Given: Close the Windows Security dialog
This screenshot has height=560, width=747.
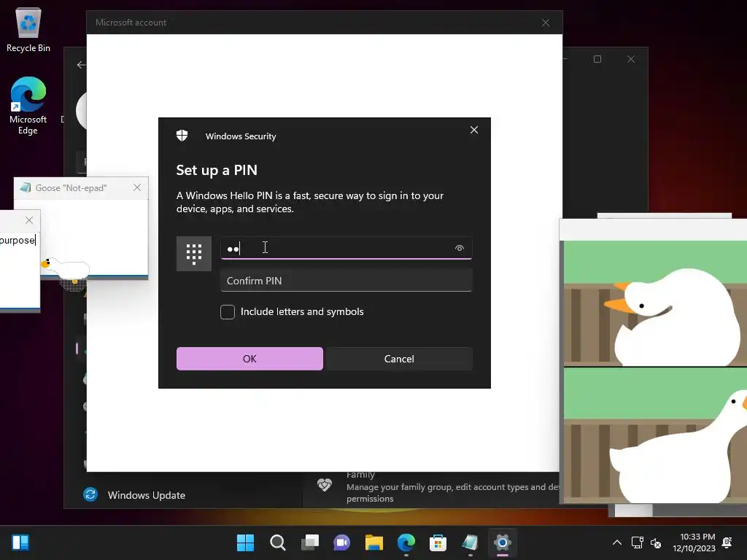Looking at the screenshot, I should coord(474,130).
